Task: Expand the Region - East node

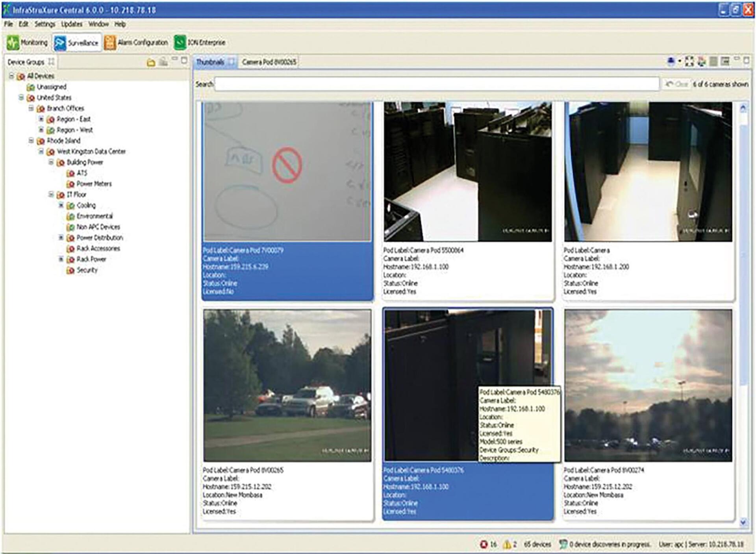Action: pos(41,119)
